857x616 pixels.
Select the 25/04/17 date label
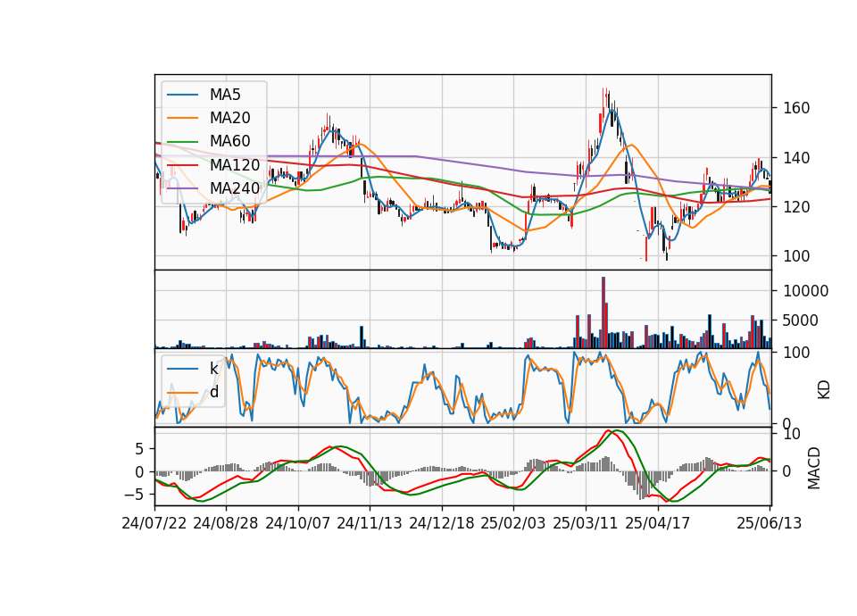pos(658,523)
